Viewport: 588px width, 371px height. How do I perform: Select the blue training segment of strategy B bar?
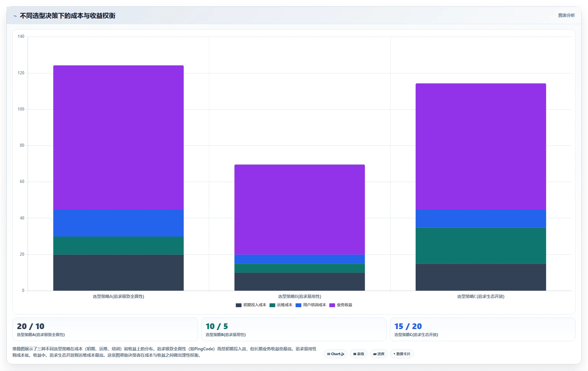coord(300,259)
